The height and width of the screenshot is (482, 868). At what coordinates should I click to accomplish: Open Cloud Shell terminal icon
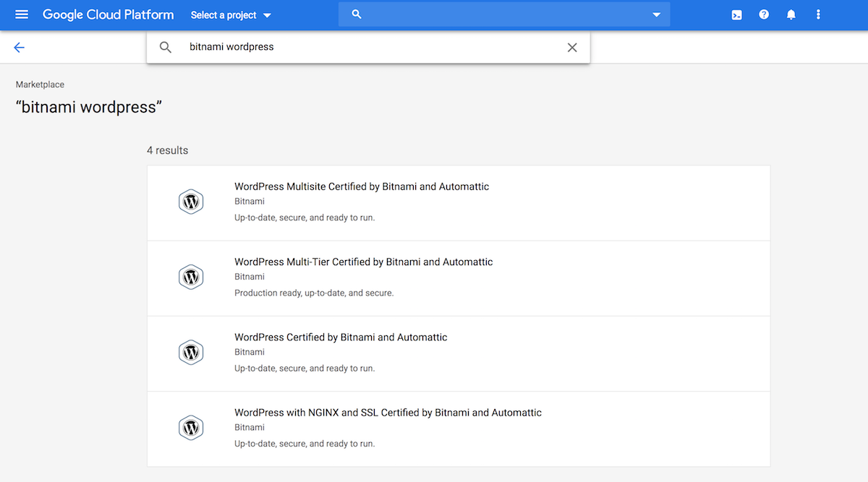pos(736,14)
